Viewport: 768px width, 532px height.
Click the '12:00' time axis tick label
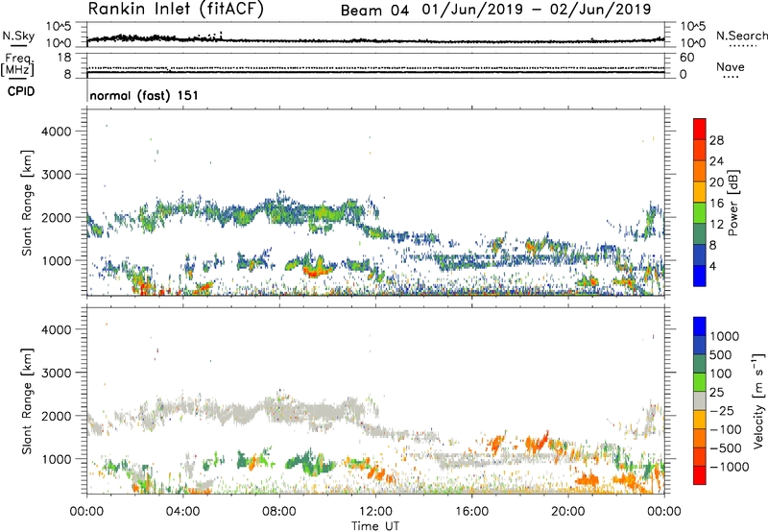point(375,512)
